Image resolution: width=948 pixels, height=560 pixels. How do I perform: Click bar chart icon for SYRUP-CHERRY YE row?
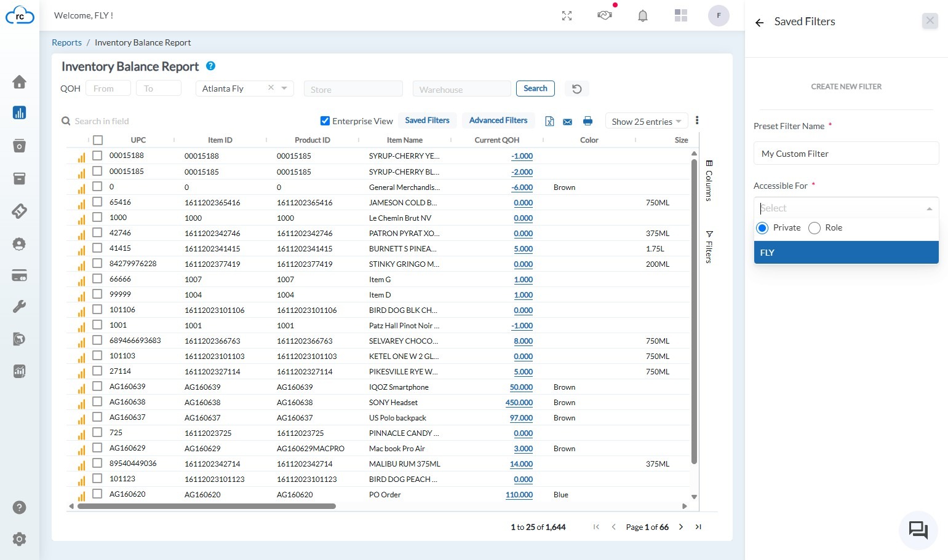click(81, 157)
